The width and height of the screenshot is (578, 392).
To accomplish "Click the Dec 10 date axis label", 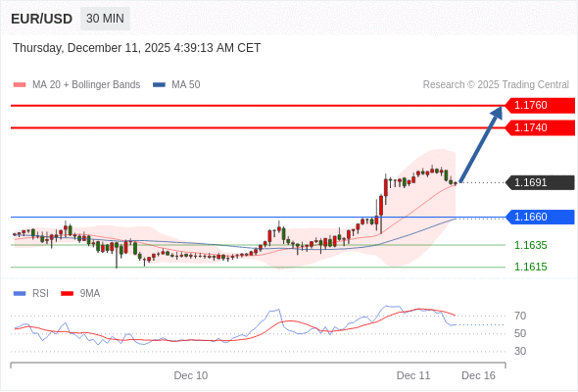I will pyautogui.click(x=191, y=375).
